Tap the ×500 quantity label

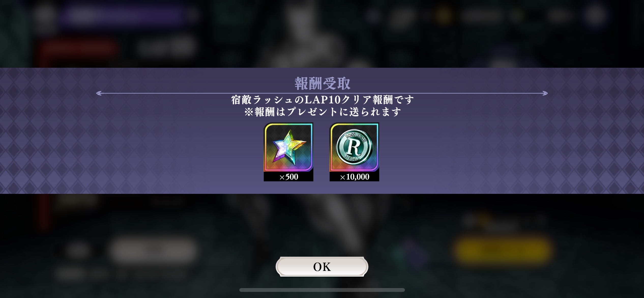pyautogui.click(x=288, y=177)
